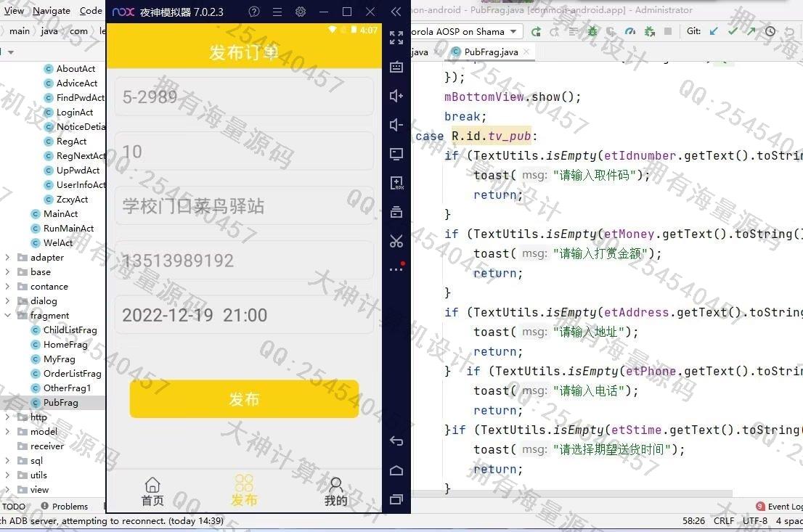Click the profiler gauge icon in toolbar

pos(630,32)
